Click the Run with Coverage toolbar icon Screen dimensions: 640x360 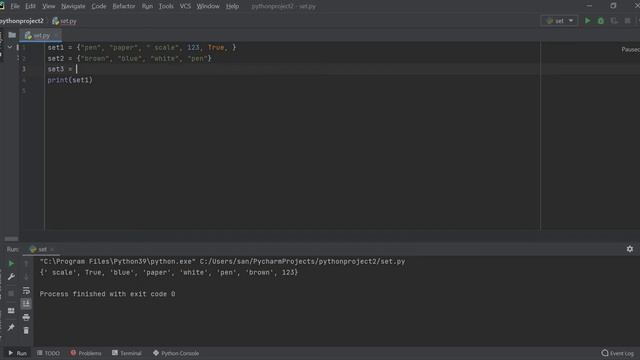pyautogui.click(x=614, y=21)
